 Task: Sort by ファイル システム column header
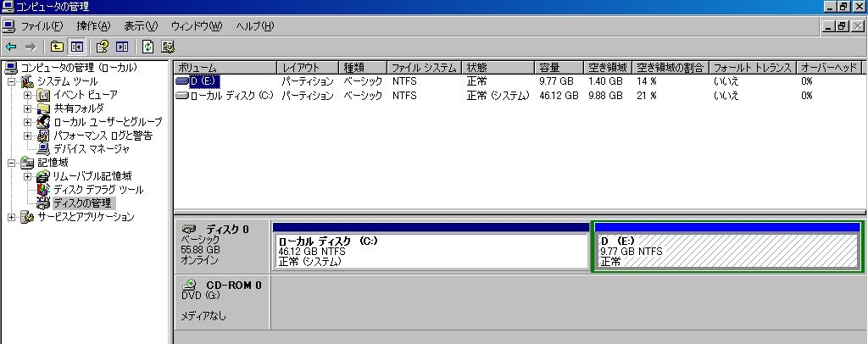[425, 68]
